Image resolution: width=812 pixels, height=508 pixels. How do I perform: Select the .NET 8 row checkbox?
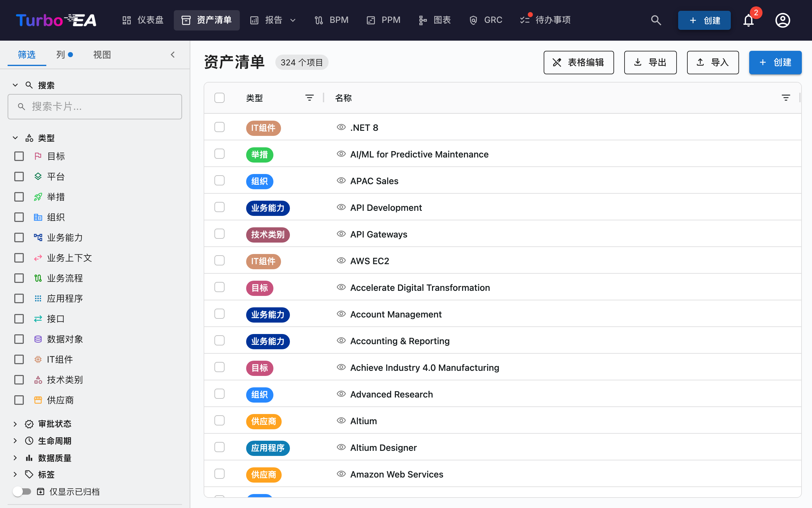(219, 127)
